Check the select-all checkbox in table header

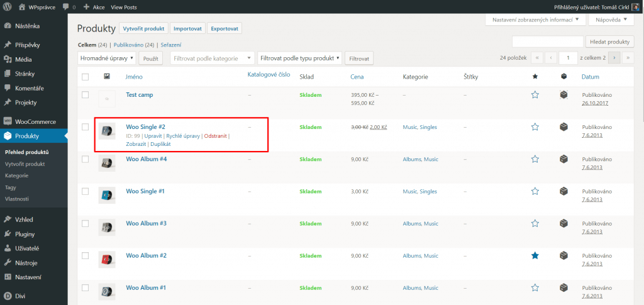85,77
